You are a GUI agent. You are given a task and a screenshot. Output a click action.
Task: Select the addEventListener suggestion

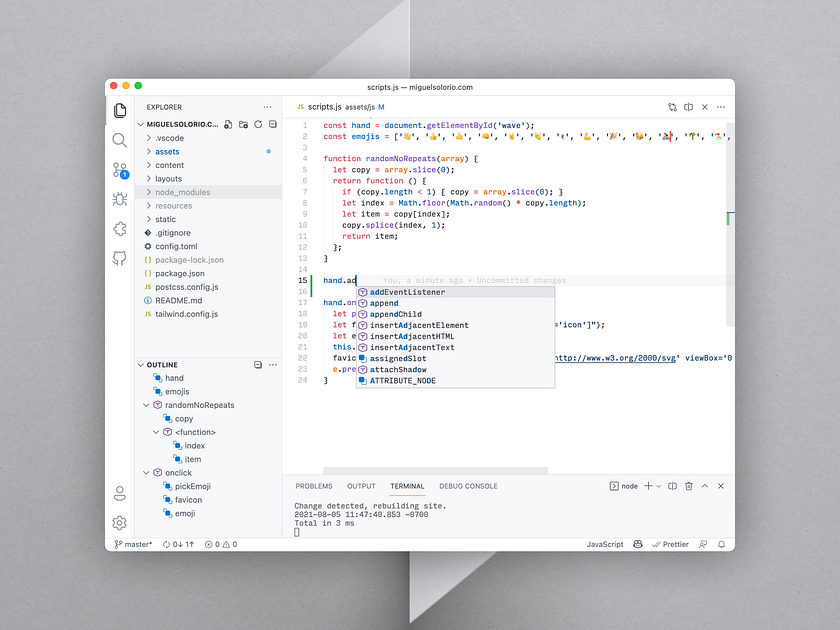408,292
